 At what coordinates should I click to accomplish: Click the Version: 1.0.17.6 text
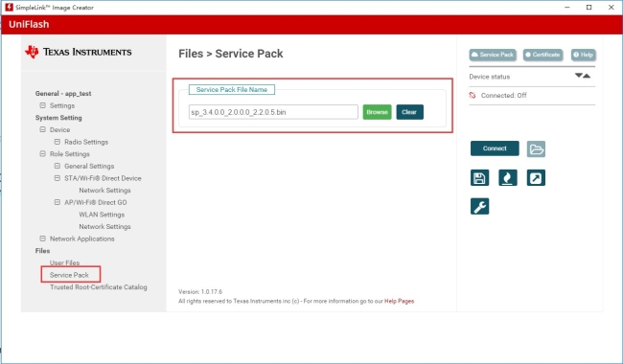(200, 292)
